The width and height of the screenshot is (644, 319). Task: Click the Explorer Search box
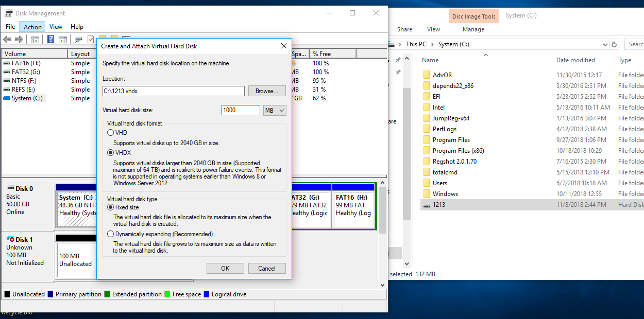tap(635, 44)
